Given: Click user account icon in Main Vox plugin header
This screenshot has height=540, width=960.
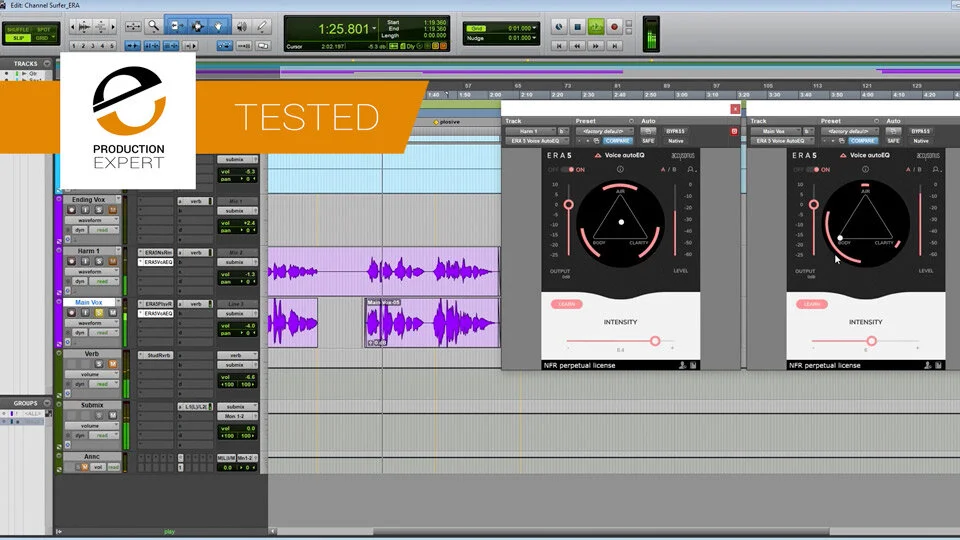Looking at the screenshot, I should pyautogui.click(x=936, y=170).
